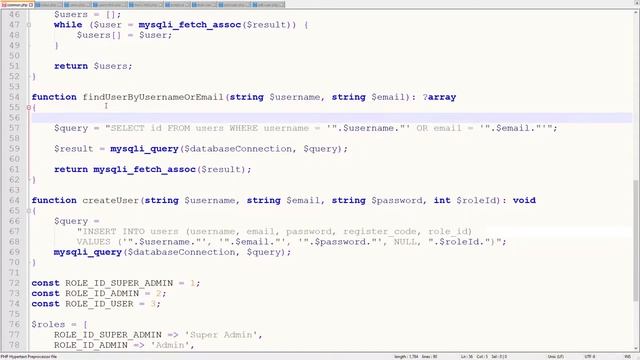This screenshot has height=360, width=640.
Task: Click 'return $users;' on line 51
Action: 93,66
